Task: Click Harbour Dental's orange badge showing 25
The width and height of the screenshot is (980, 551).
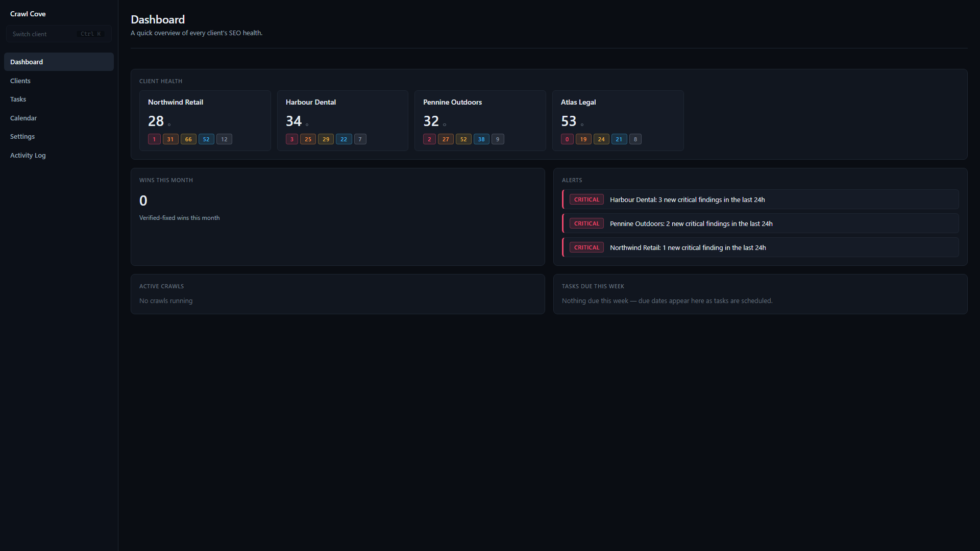Action: pos(308,139)
